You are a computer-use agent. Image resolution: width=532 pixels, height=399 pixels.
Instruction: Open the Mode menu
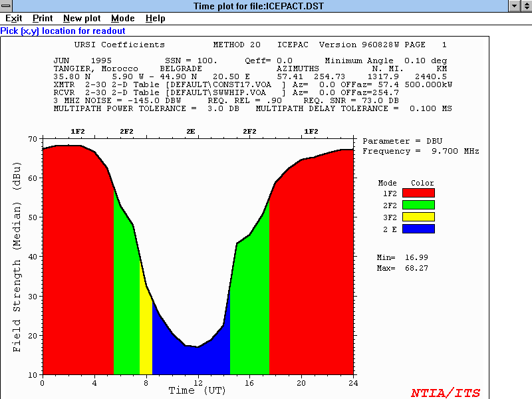pyautogui.click(x=122, y=19)
